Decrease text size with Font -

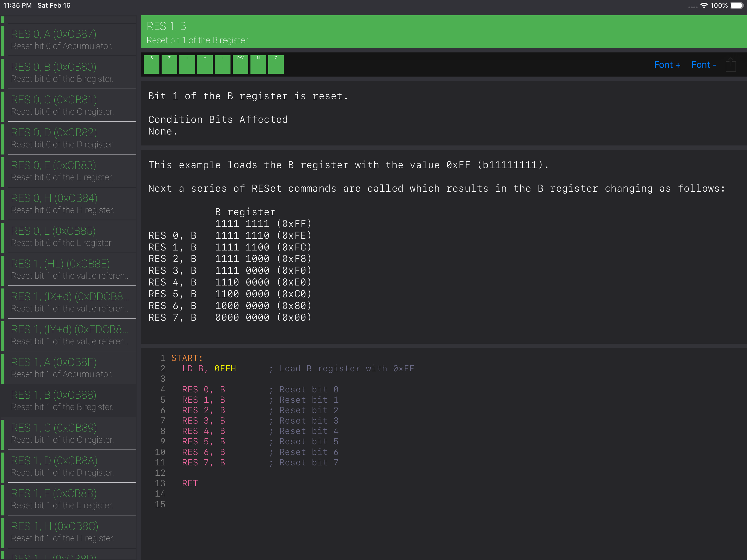tap(704, 65)
